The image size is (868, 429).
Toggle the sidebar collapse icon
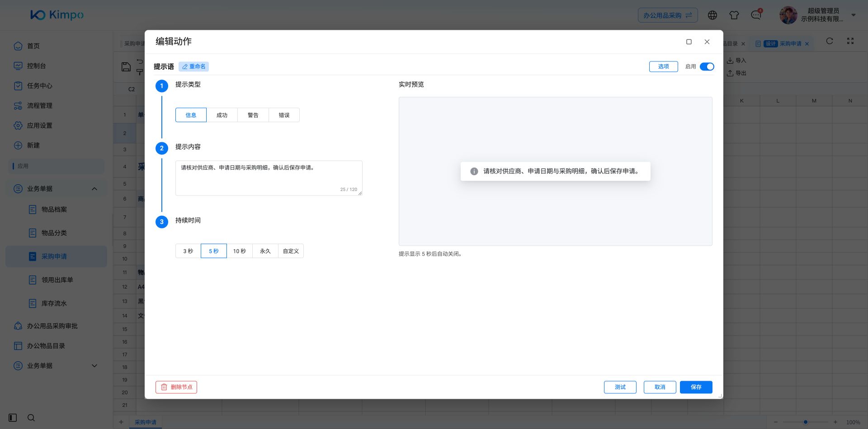tap(13, 418)
